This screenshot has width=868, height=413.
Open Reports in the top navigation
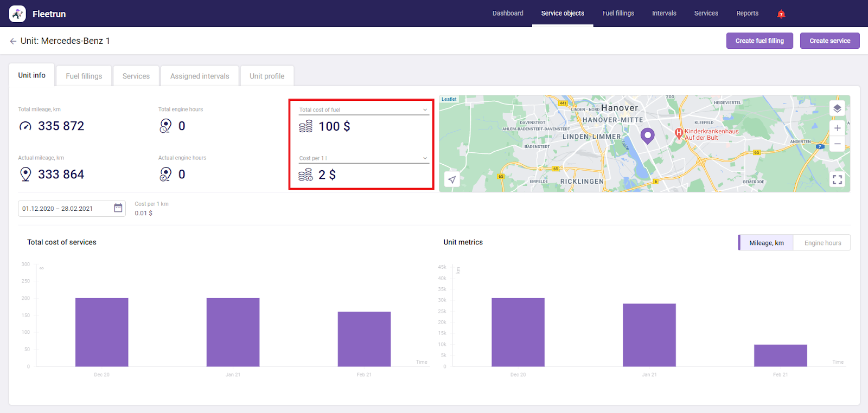click(x=747, y=14)
